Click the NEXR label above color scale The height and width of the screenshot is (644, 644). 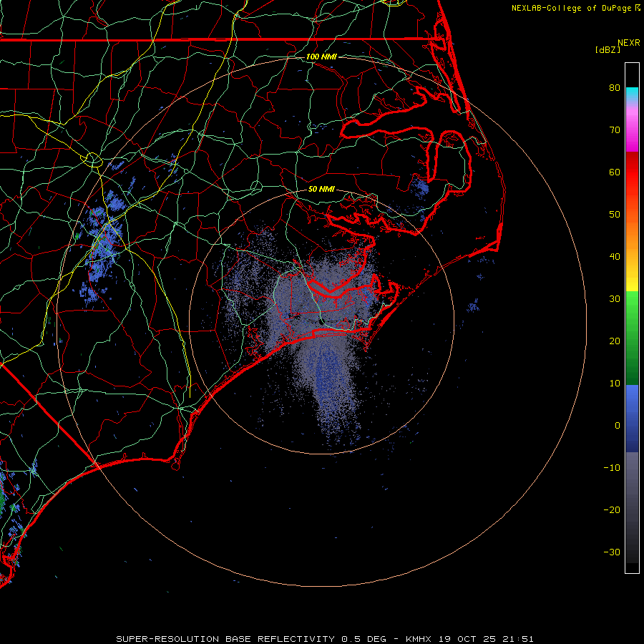[629, 43]
